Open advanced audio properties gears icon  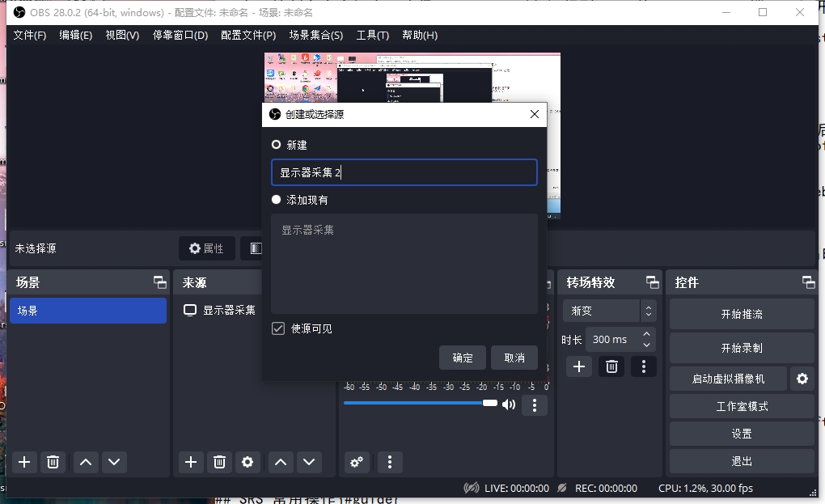point(357,462)
